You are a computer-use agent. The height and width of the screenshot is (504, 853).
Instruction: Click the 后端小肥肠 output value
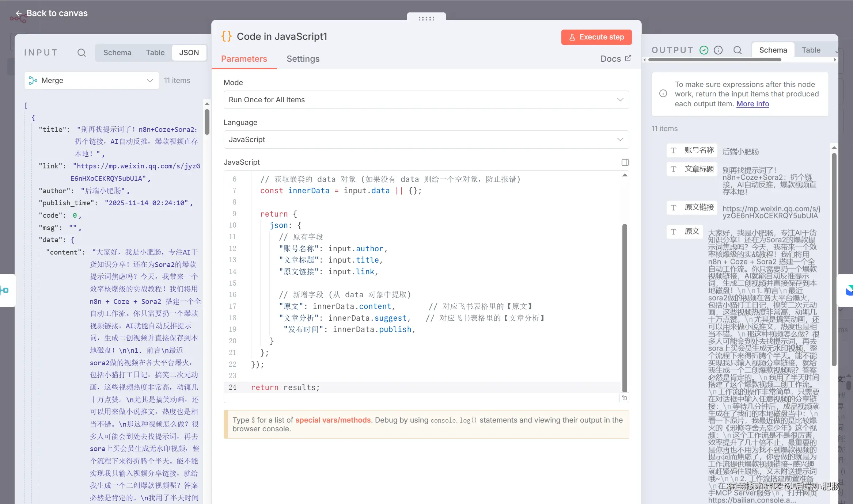tap(740, 151)
